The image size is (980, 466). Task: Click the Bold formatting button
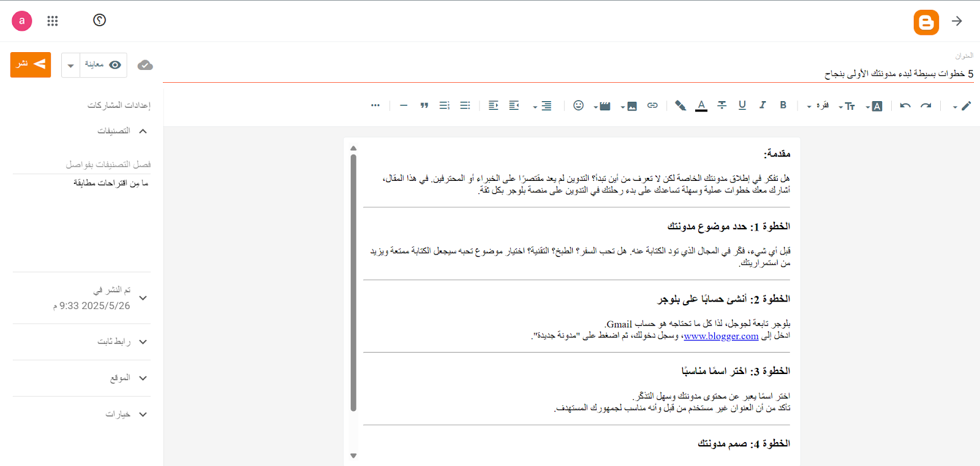pyautogui.click(x=783, y=105)
